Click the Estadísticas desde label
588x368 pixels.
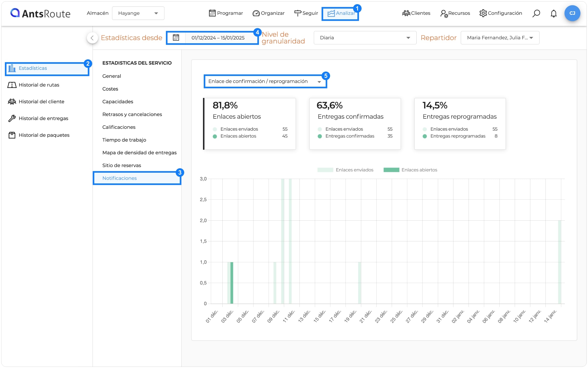(132, 38)
